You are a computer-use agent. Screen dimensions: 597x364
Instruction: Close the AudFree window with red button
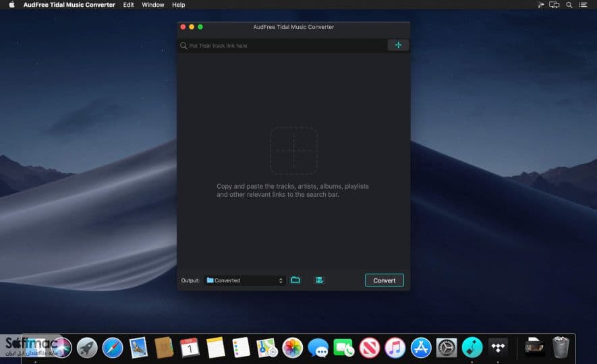coord(183,26)
